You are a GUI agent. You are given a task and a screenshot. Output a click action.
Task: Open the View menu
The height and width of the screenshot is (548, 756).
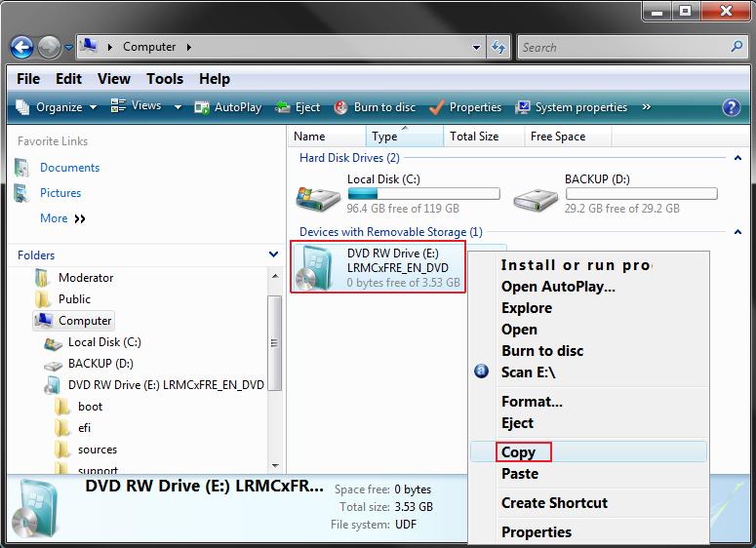click(x=114, y=79)
